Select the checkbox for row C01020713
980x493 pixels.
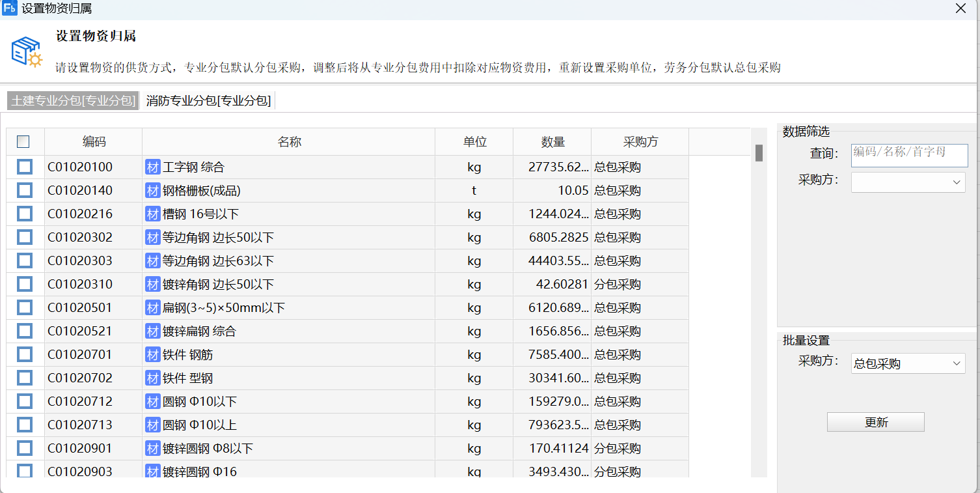click(x=25, y=425)
